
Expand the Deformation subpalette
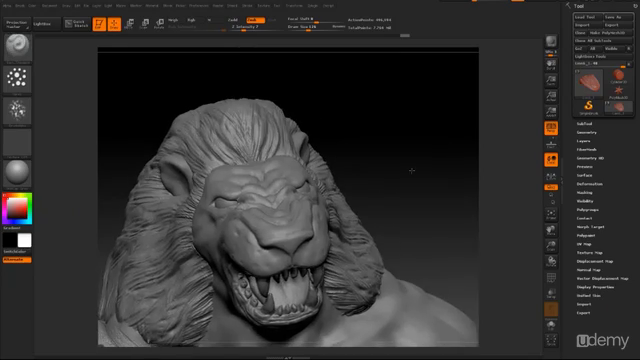pos(589,184)
